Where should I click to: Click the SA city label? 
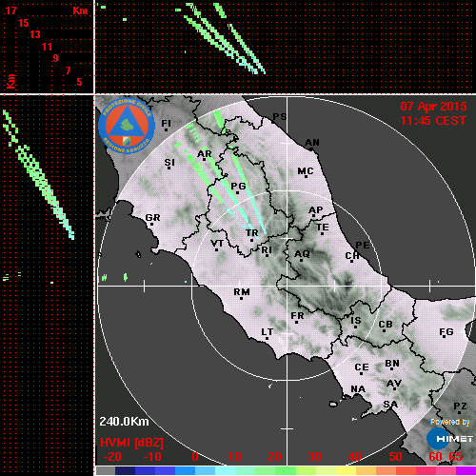coord(390,405)
